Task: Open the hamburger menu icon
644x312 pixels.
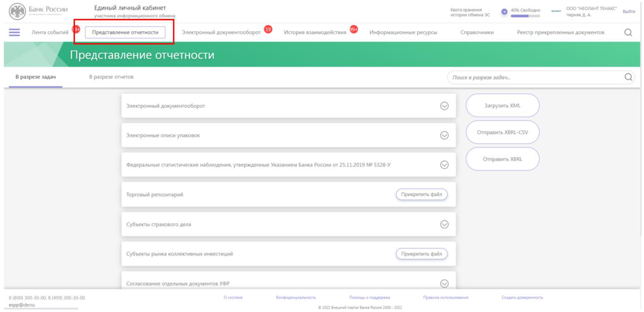Action: [x=14, y=32]
